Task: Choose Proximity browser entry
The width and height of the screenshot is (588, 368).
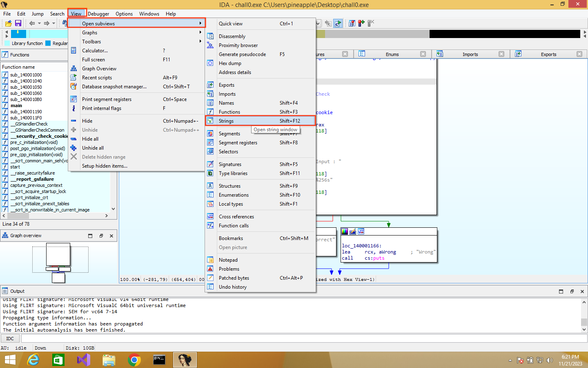Action: [261, 45]
